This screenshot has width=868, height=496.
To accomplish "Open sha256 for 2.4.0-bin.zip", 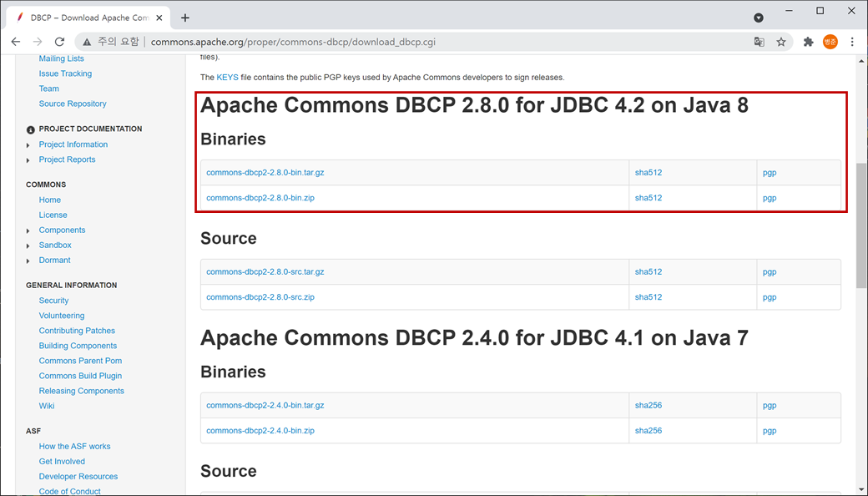I will click(648, 431).
